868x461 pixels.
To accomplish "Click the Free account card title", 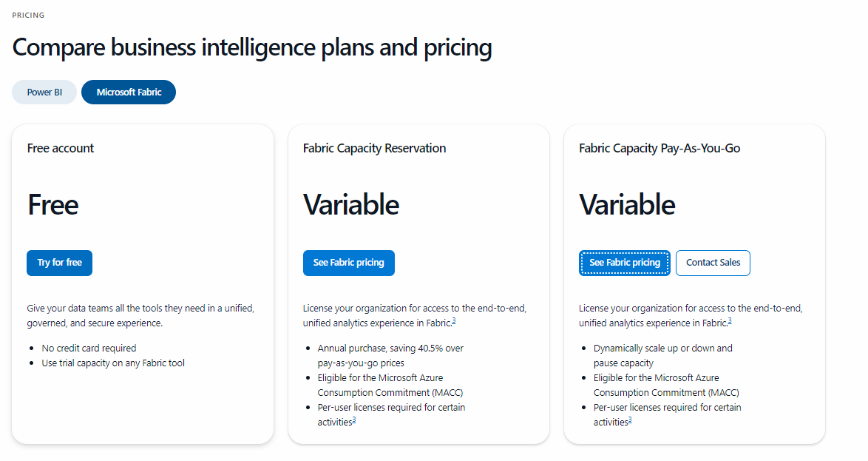I will (x=61, y=148).
